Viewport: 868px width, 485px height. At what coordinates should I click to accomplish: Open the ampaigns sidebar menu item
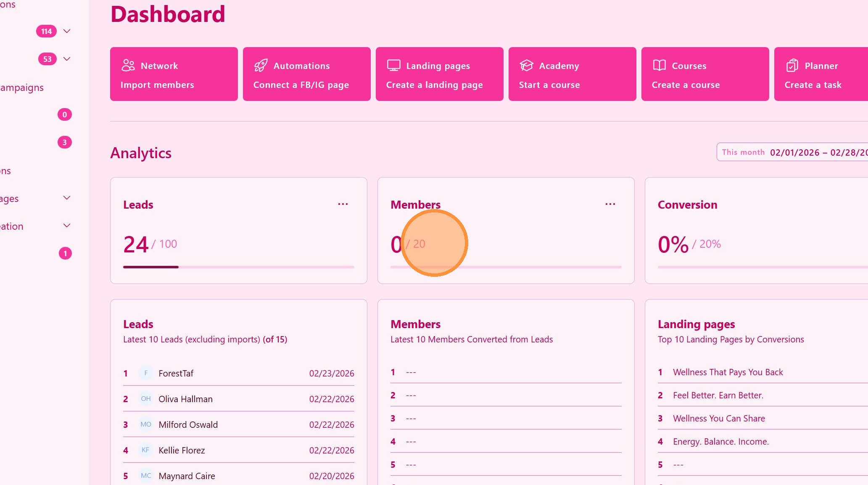click(x=22, y=87)
